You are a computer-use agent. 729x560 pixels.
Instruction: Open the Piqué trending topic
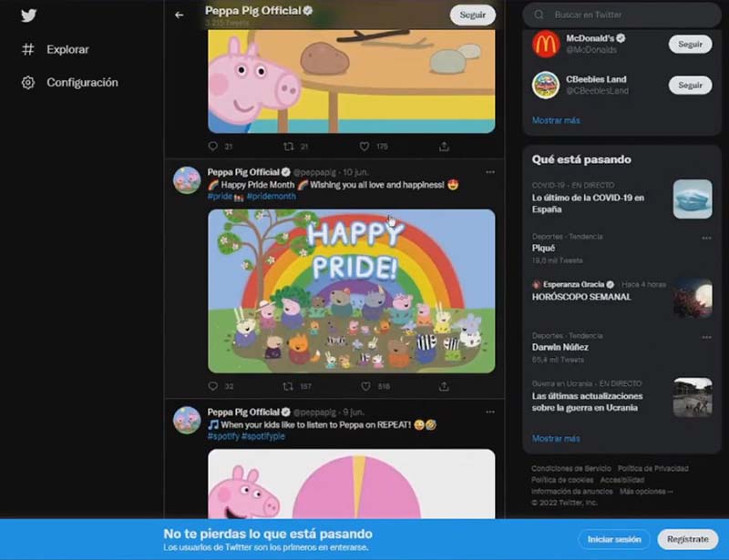[x=543, y=249]
